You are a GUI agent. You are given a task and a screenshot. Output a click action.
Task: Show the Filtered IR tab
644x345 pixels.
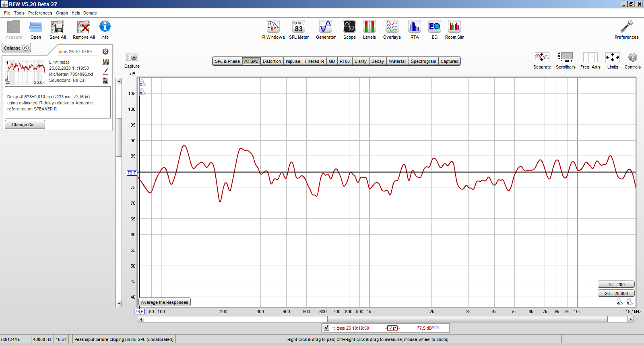point(314,61)
